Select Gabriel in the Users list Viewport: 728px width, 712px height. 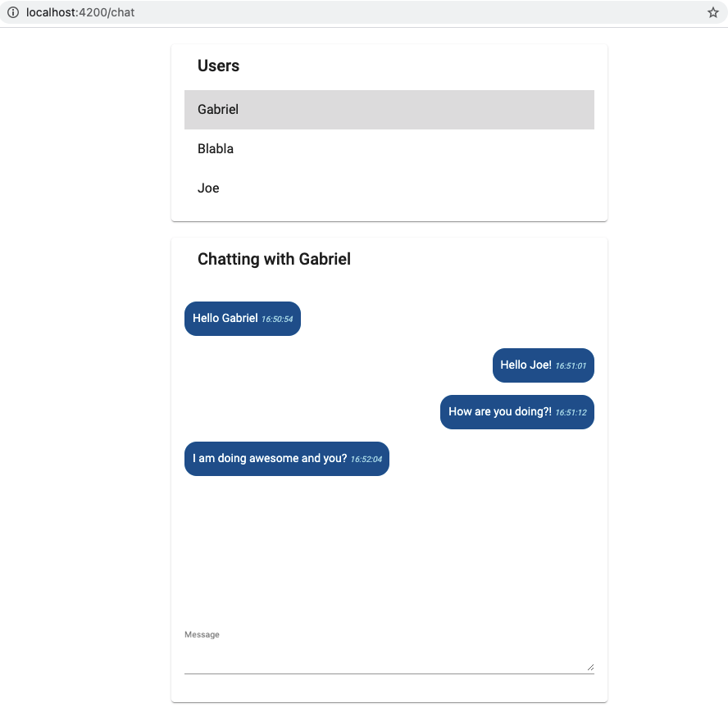[x=217, y=109]
